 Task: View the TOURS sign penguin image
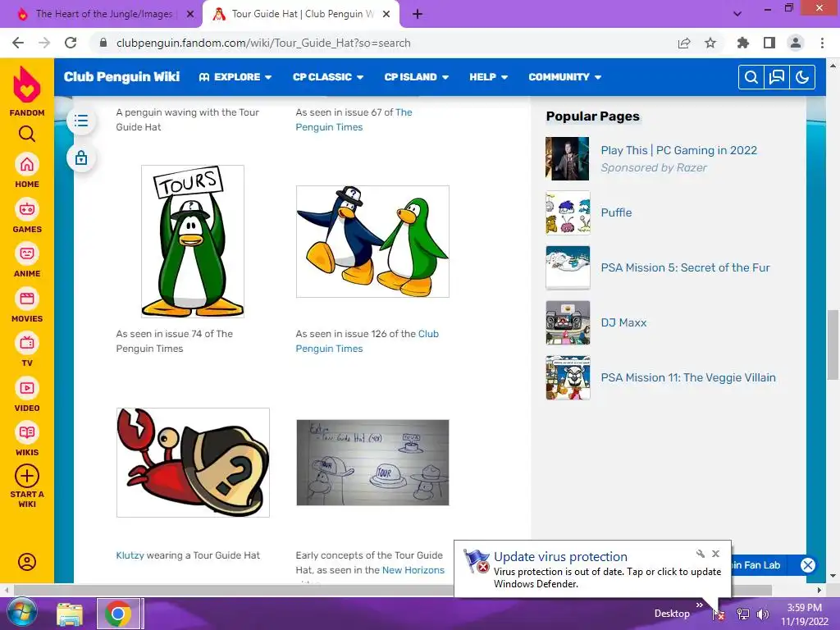pos(193,241)
